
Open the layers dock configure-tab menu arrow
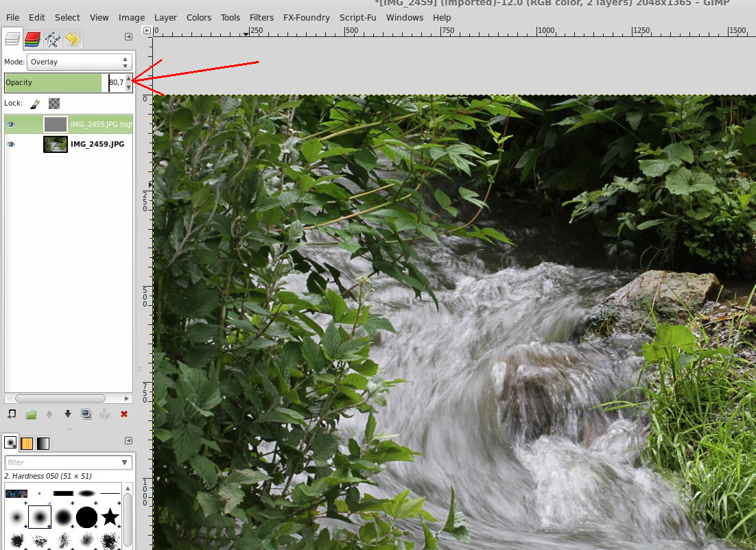click(128, 36)
